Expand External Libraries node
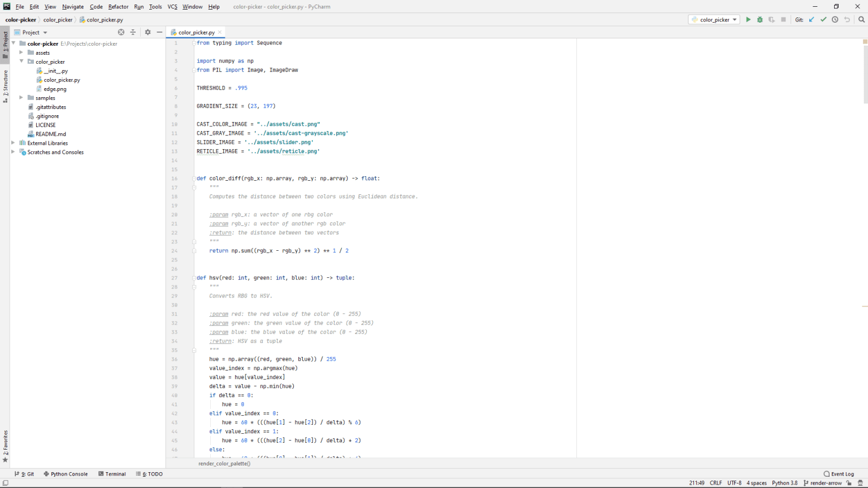 [13, 143]
